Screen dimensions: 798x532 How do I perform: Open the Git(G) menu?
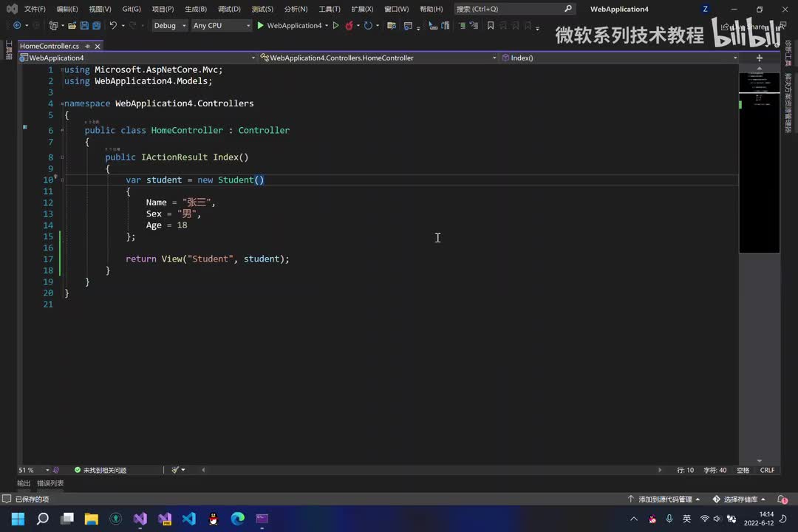coord(132,9)
